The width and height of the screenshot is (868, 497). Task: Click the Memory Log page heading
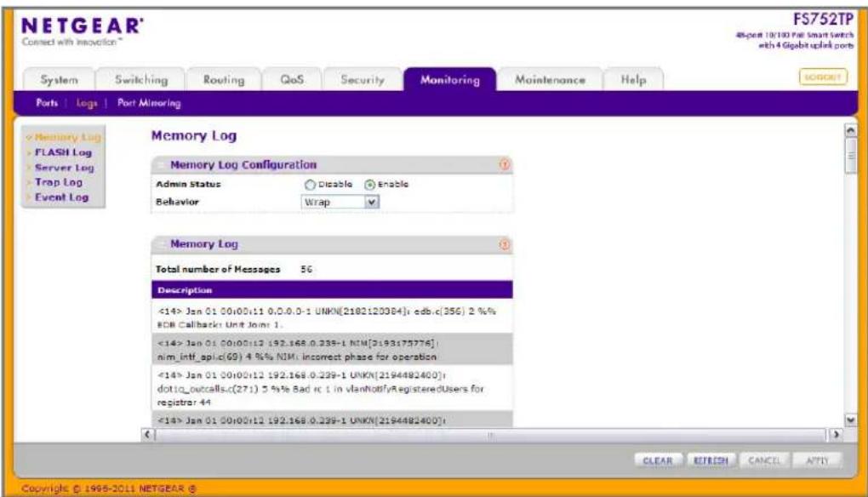coord(194,136)
